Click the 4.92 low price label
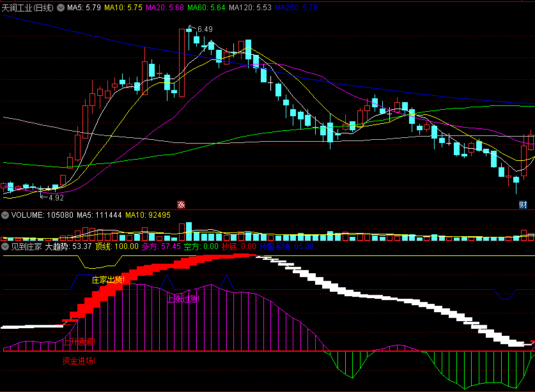This screenshot has height=392, width=535. tap(56, 198)
